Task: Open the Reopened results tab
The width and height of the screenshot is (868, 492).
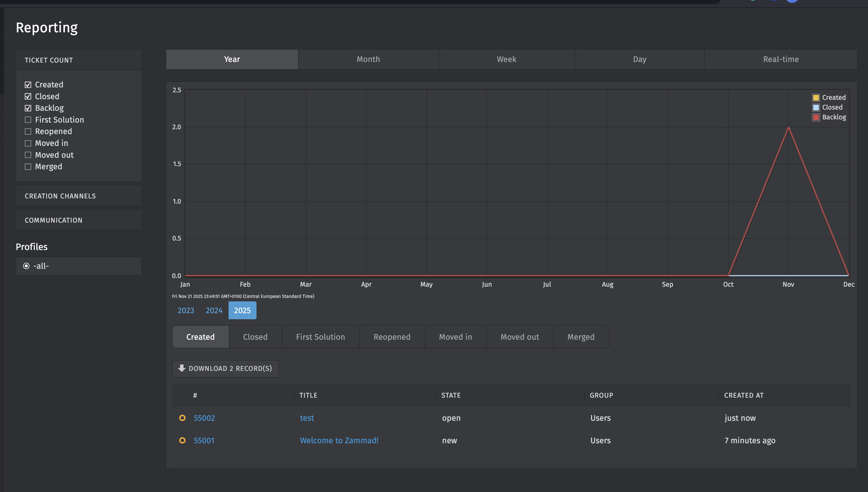Action: 392,337
